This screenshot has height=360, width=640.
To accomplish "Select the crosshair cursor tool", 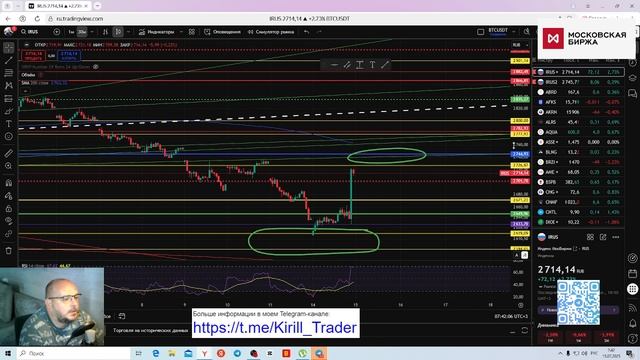I will point(9,48).
